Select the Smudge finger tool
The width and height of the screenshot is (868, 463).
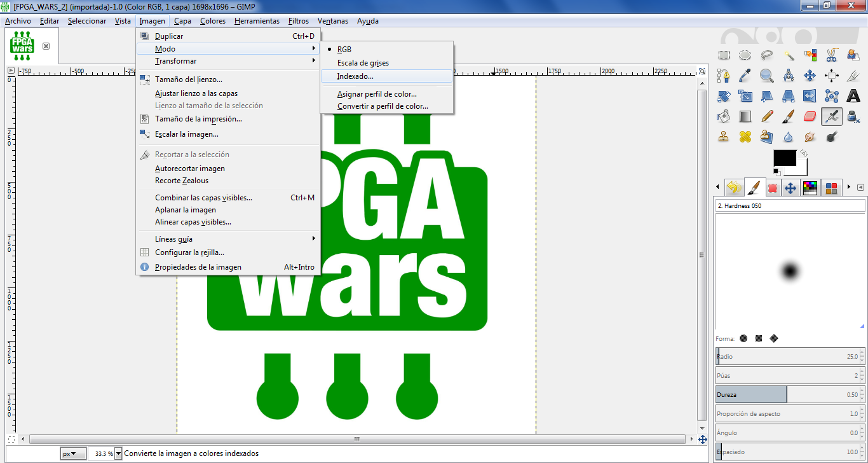tap(810, 137)
